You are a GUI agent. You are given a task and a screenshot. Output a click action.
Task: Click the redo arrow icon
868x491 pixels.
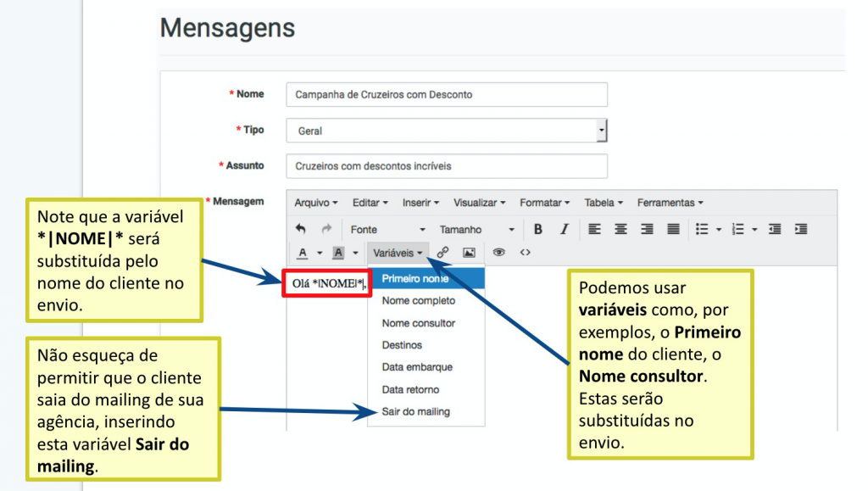click(x=326, y=229)
